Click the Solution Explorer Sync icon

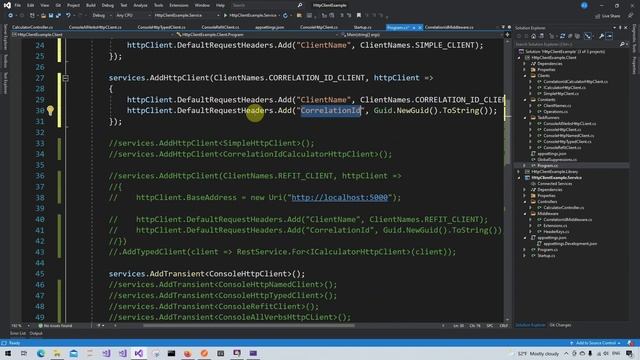click(x=562, y=36)
